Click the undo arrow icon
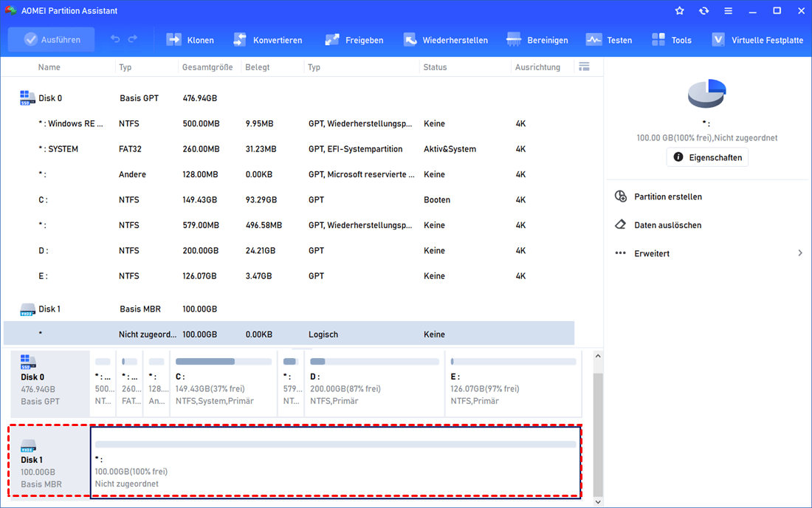Image resolution: width=812 pixels, height=508 pixels. tap(115, 39)
